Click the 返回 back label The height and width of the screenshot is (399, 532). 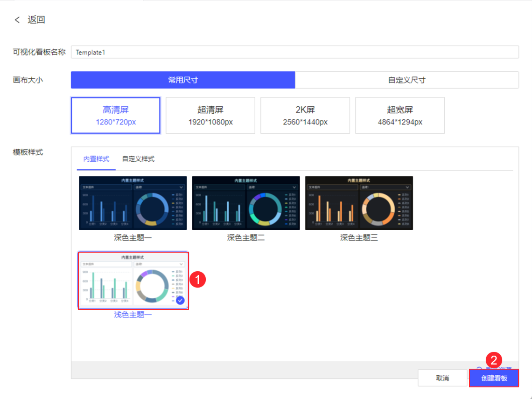point(36,20)
